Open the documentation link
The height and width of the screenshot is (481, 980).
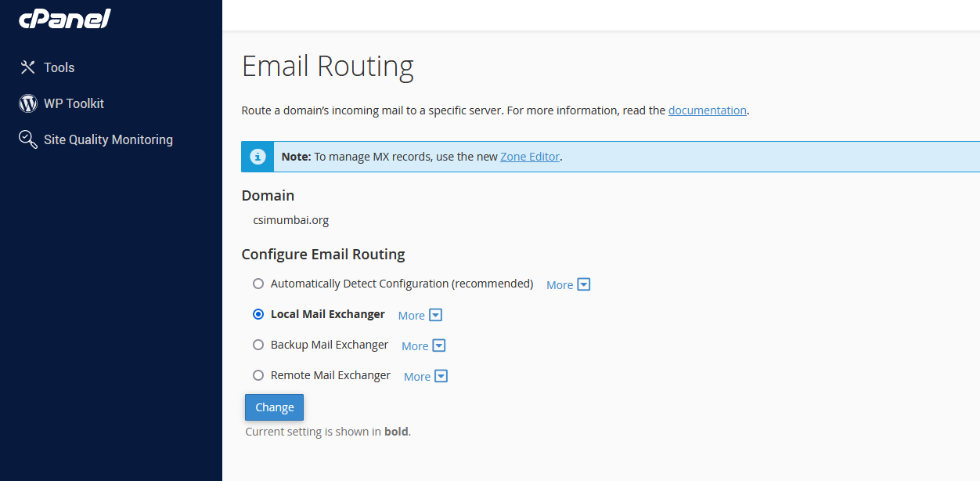tap(707, 110)
